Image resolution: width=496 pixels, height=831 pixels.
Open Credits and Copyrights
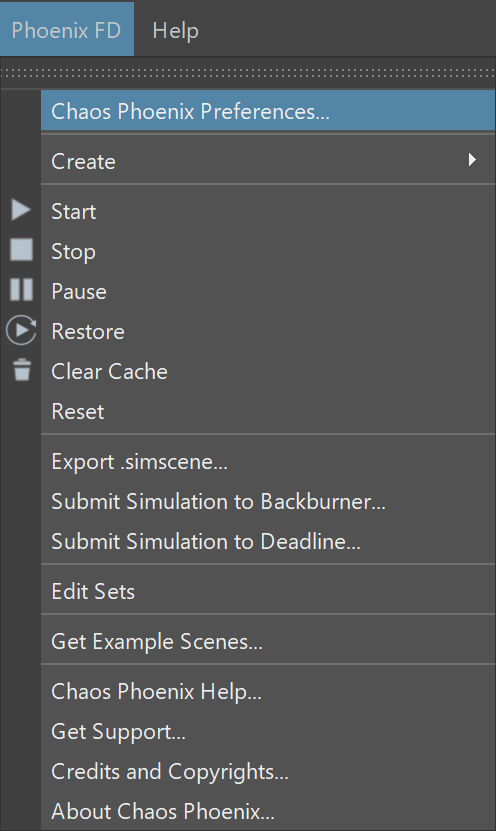268,771
